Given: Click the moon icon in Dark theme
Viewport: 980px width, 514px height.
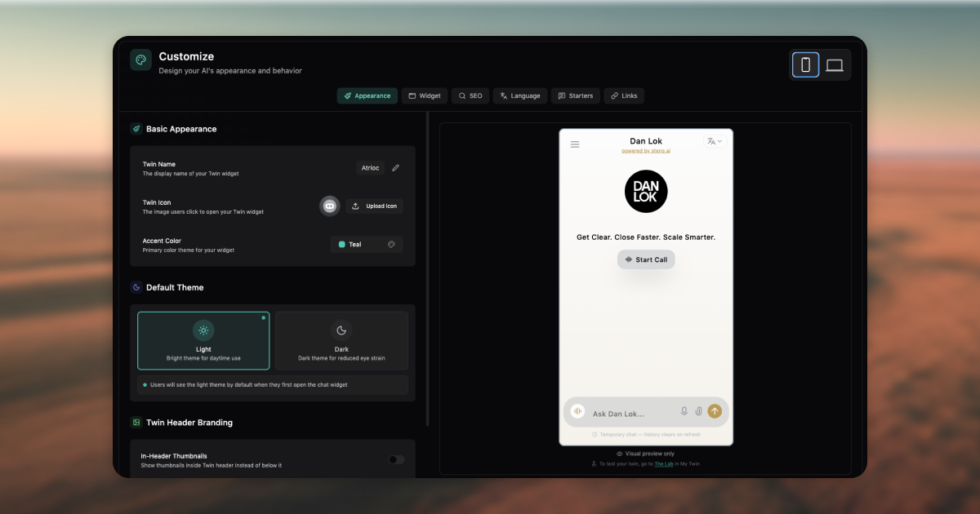Looking at the screenshot, I should pos(341,330).
